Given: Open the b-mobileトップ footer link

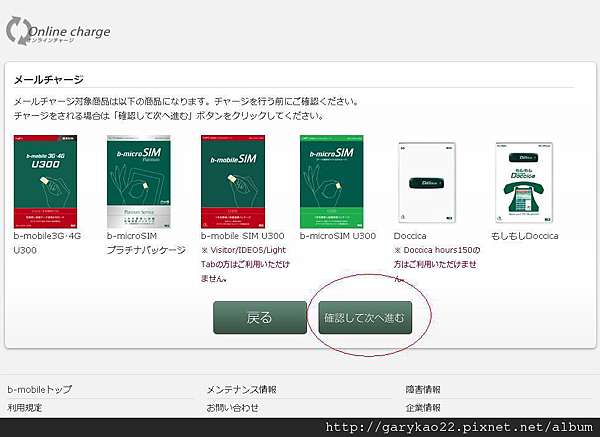Looking at the screenshot, I should [x=39, y=390].
